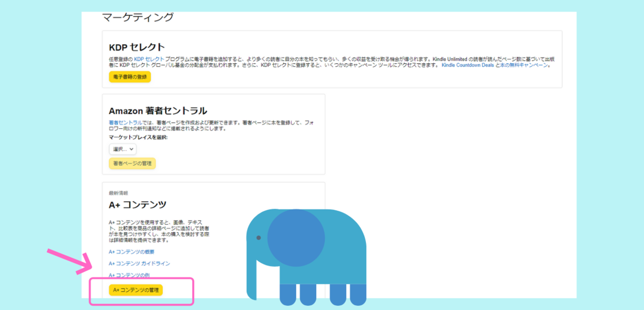Image resolution: width=644 pixels, height=310 pixels.
Task: Click the 著者ページの管理 button
Action: [132, 163]
